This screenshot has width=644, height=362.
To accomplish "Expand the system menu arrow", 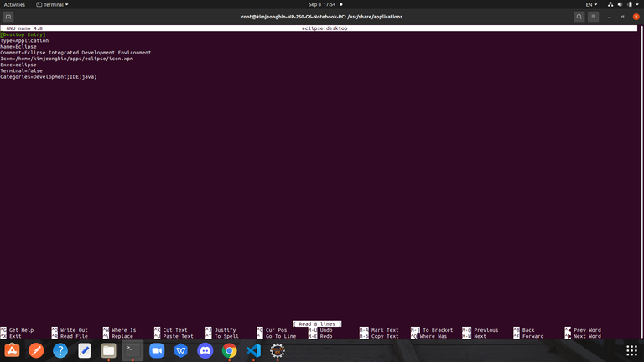I will [637, 4].
